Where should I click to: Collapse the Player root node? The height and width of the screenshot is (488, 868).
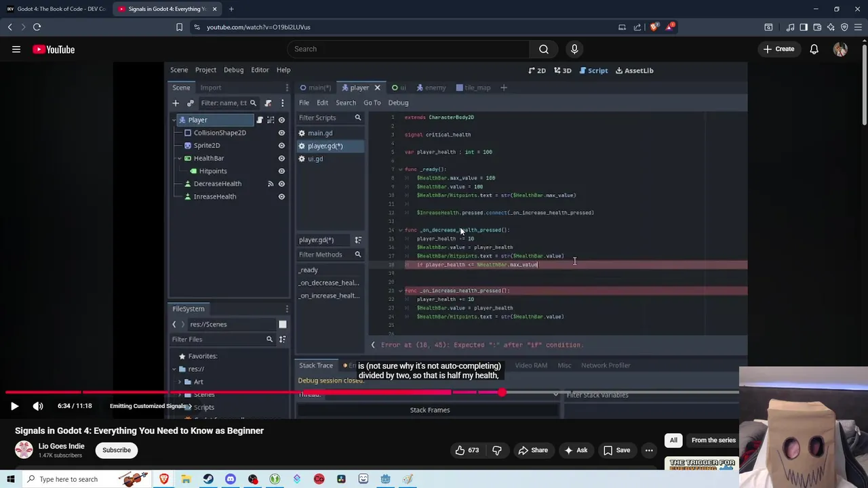point(174,120)
